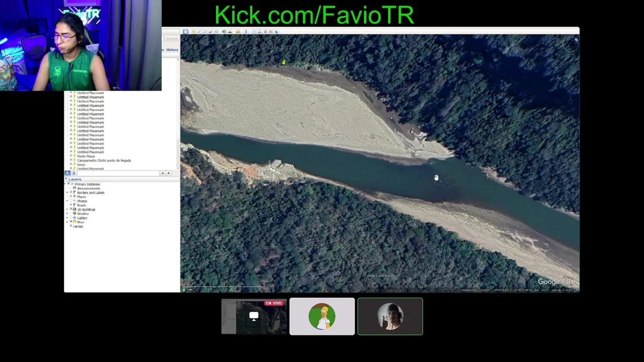Click the Record a Tour toolbar icon
Viewport: 644px width, 362px height.
pos(216,32)
